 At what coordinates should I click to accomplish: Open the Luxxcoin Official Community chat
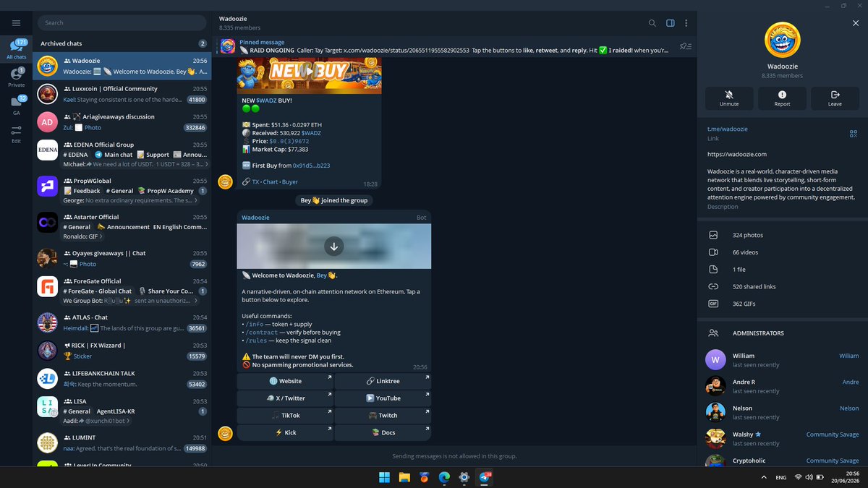coord(122,94)
